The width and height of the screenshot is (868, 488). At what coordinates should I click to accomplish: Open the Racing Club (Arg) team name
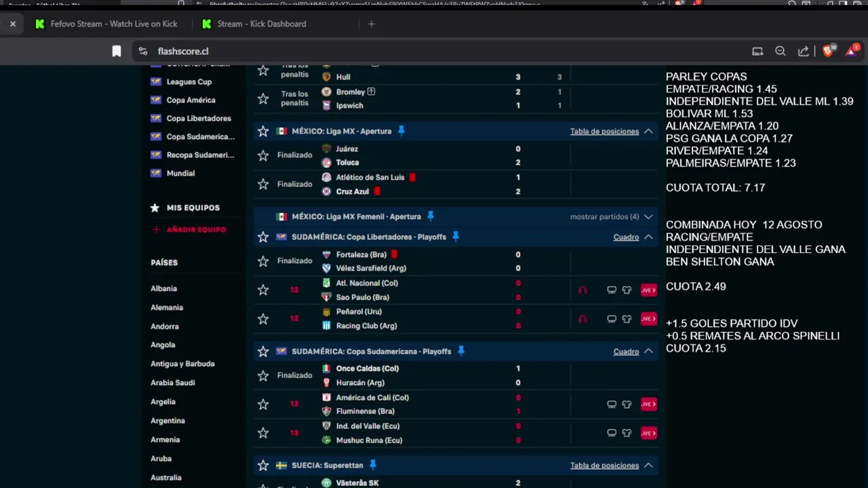click(366, 326)
